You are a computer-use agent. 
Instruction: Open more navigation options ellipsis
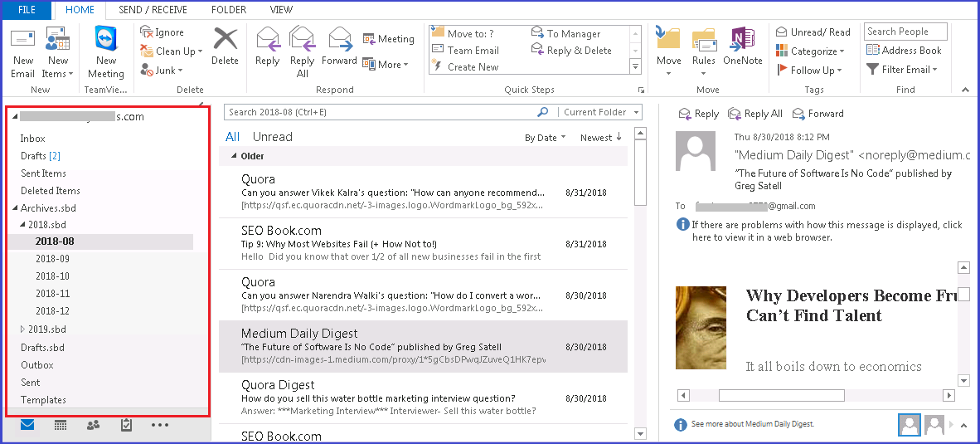160,425
